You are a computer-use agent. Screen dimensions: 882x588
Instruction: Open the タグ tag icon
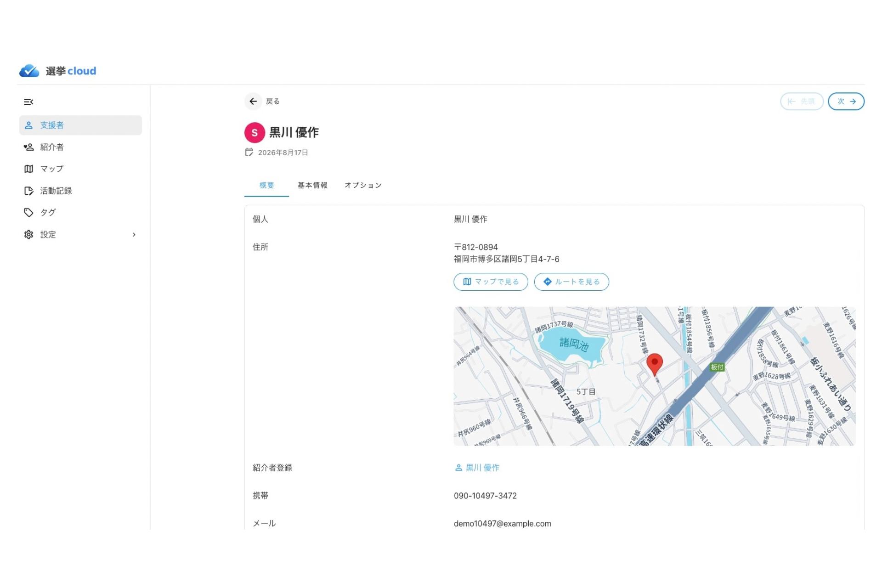28,213
